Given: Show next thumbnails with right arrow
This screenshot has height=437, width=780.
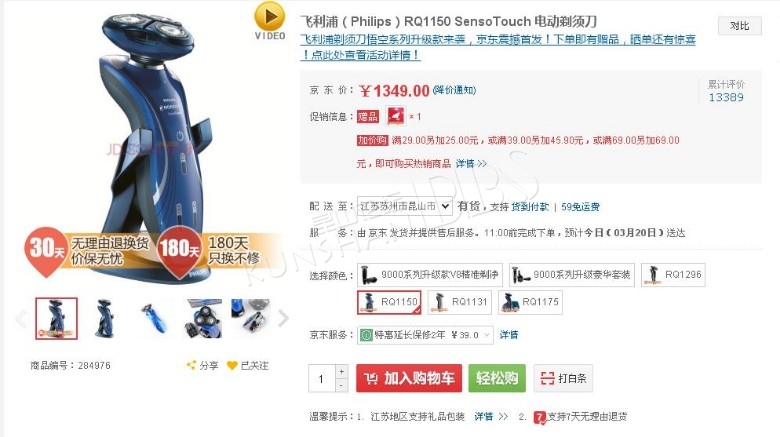Looking at the screenshot, I should pyautogui.click(x=283, y=318).
